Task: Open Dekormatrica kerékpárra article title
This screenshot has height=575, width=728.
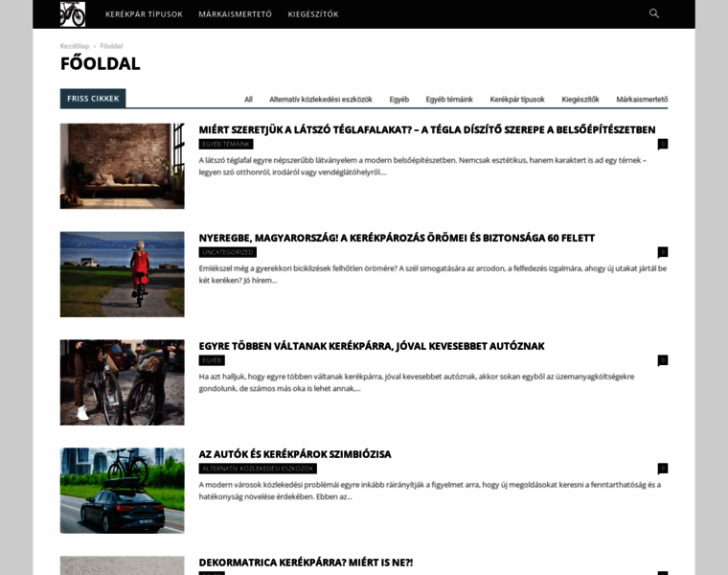Action: tap(306, 563)
